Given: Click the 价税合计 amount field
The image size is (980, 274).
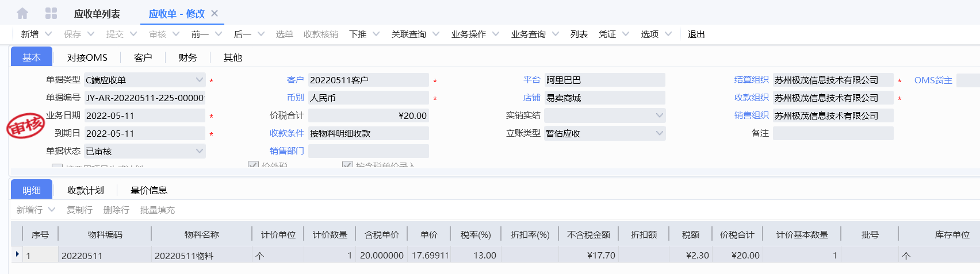Looking at the screenshot, I should 369,115.
